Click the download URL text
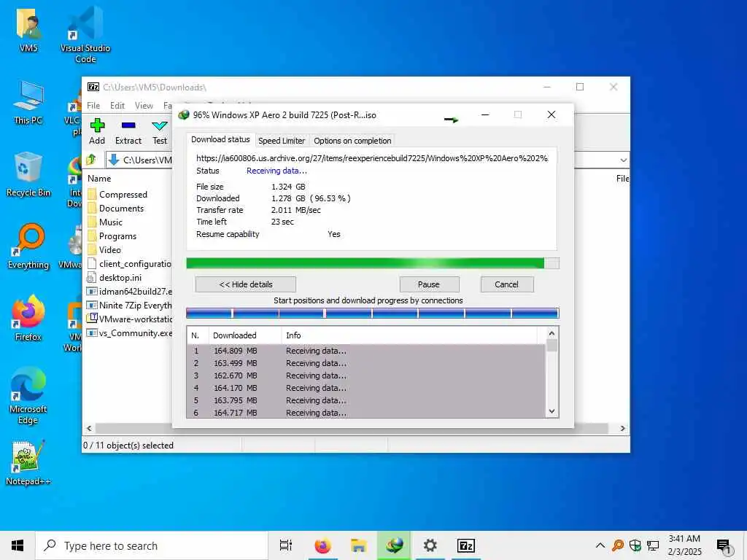 click(371, 158)
